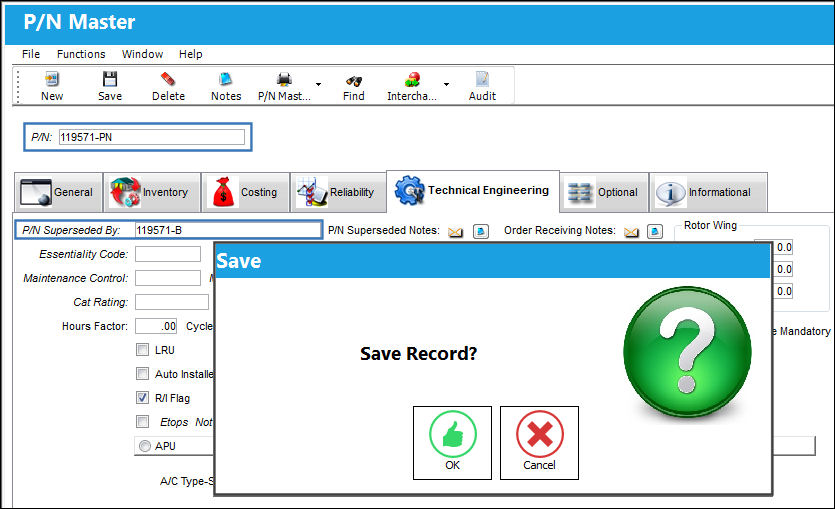The width and height of the screenshot is (835, 509).
Task: Click the Delete eraser toolbar icon
Action: 168,79
